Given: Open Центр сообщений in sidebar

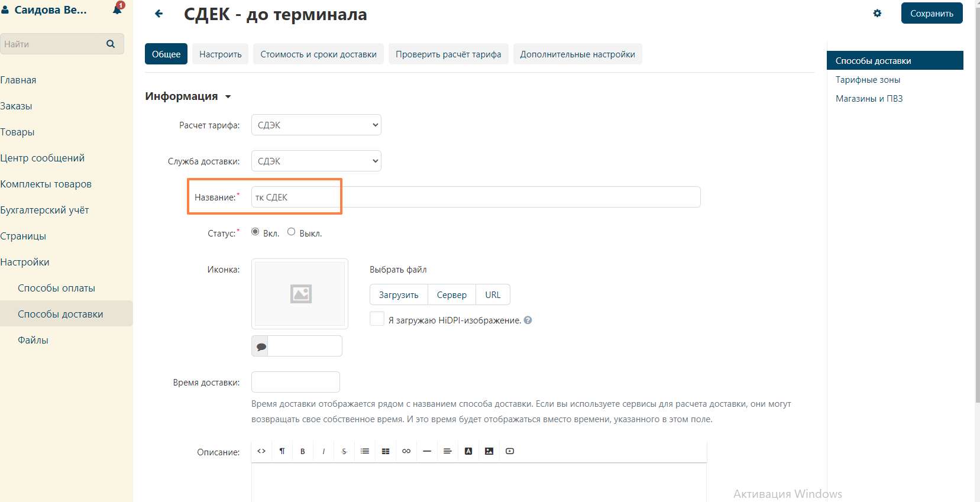Looking at the screenshot, I should tap(43, 158).
